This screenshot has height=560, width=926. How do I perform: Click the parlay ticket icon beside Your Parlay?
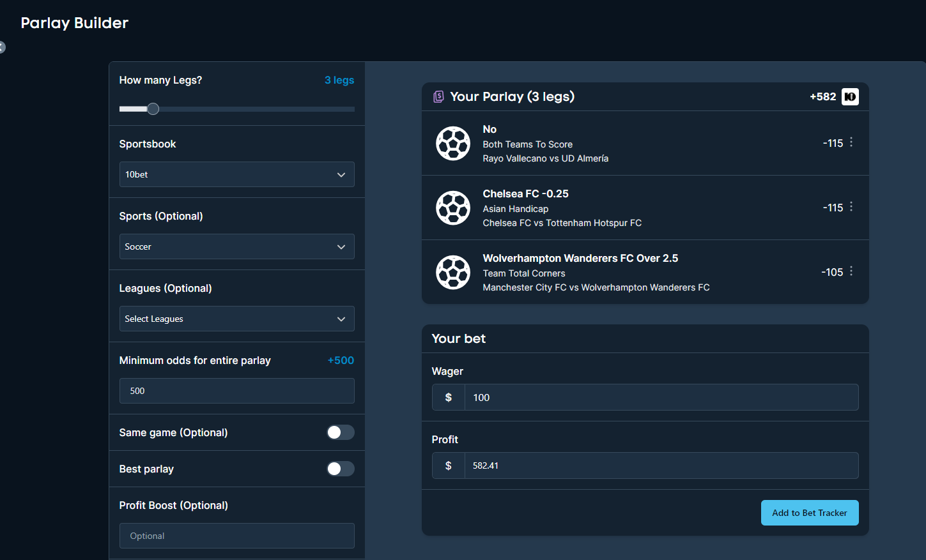pos(438,96)
